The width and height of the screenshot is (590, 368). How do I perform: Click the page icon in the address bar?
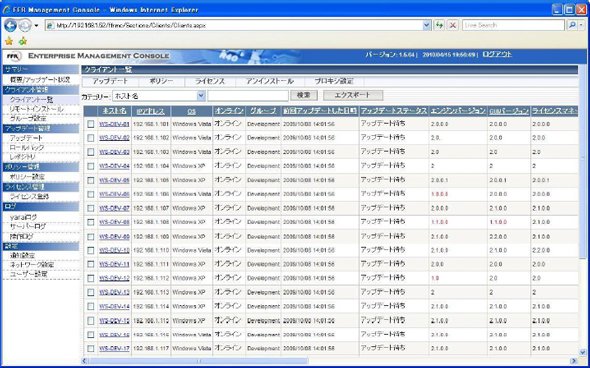[x=50, y=26]
